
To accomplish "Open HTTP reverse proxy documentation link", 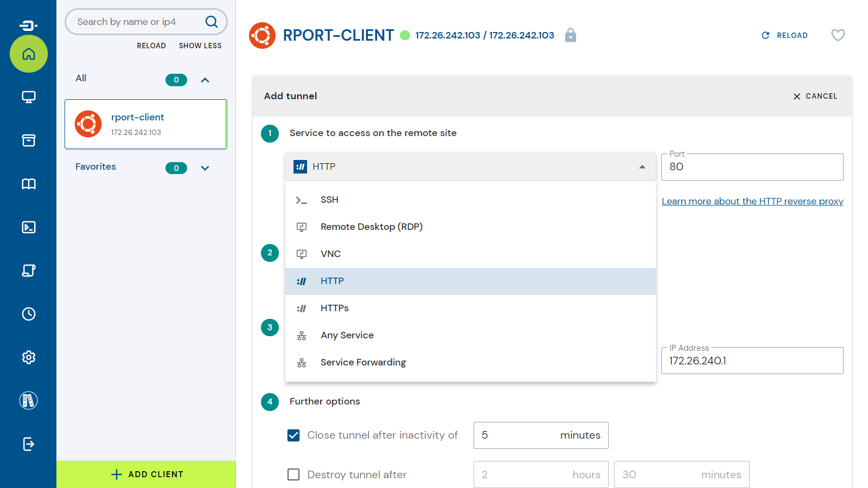I will pos(752,201).
